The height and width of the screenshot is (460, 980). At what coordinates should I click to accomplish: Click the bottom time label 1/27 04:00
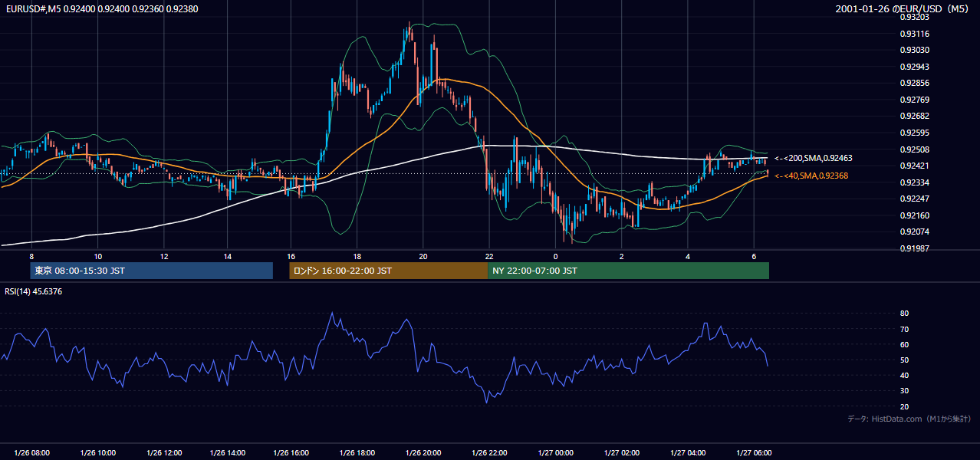pyautogui.click(x=688, y=453)
